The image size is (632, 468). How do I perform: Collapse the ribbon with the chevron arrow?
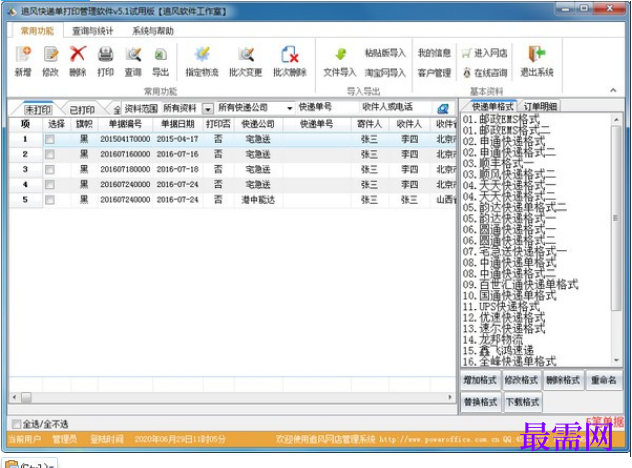613,90
